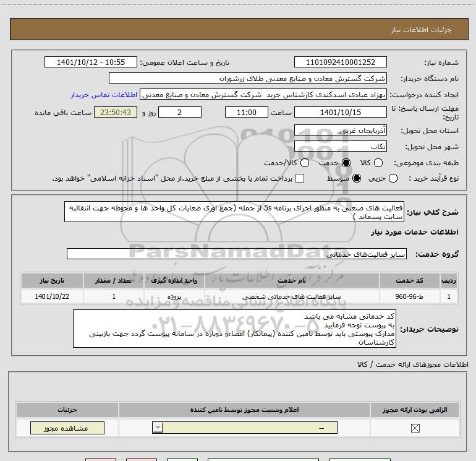Open the اطلاعات تماس خریدار link
The height and width of the screenshot is (461, 476).
pyautogui.click(x=104, y=95)
